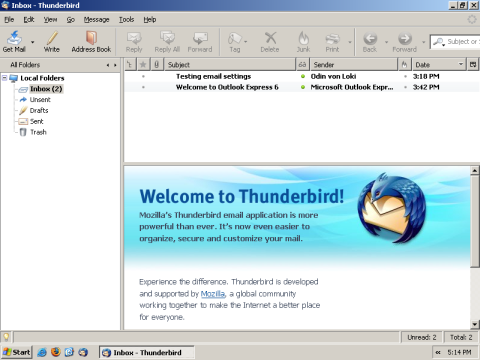Viewport: 480px width, 360px height.
Task: Toggle junk status of 3:42 PM message
Action: [x=405, y=87]
